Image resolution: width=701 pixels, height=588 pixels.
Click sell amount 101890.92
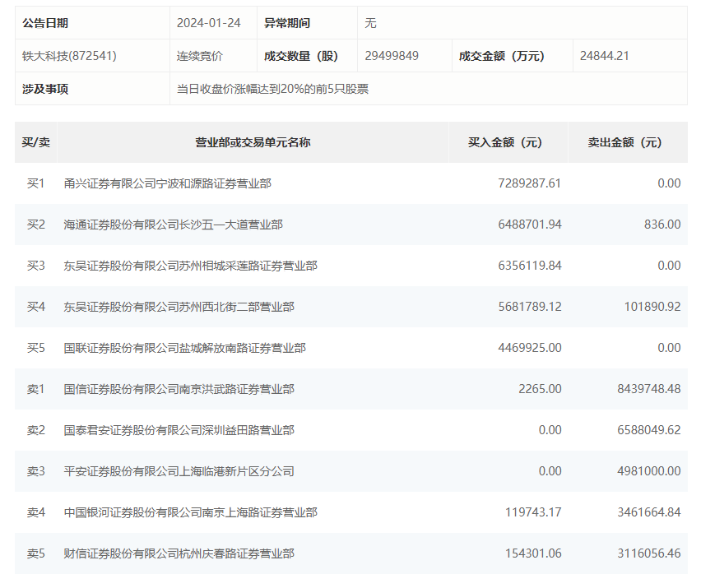[652, 307]
